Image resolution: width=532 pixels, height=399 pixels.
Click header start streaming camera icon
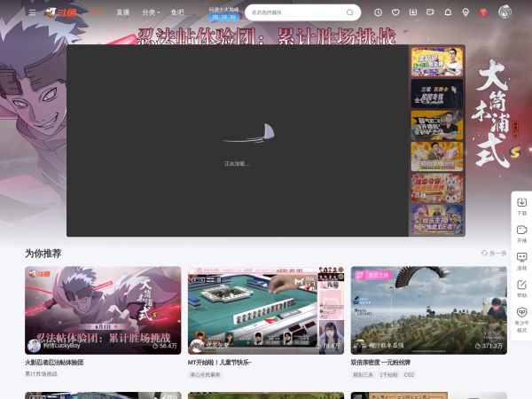tap(430, 12)
